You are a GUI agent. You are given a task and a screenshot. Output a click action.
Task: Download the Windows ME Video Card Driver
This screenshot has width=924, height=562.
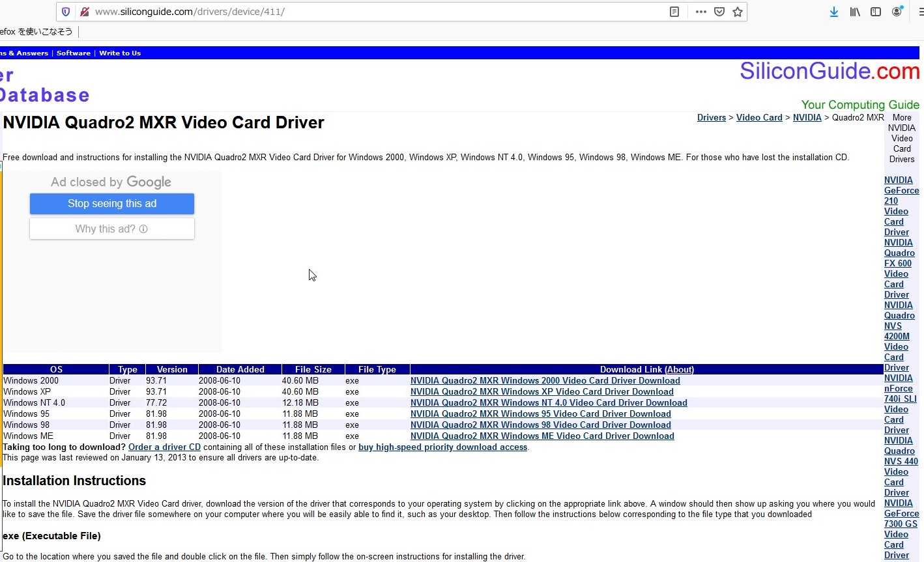pos(542,436)
